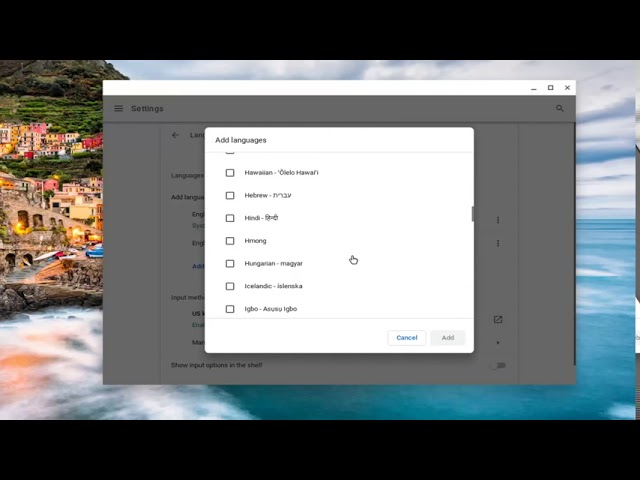Maximize the Settings window
The height and width of the screenshot is (480, 640).
tap(551, 88)
